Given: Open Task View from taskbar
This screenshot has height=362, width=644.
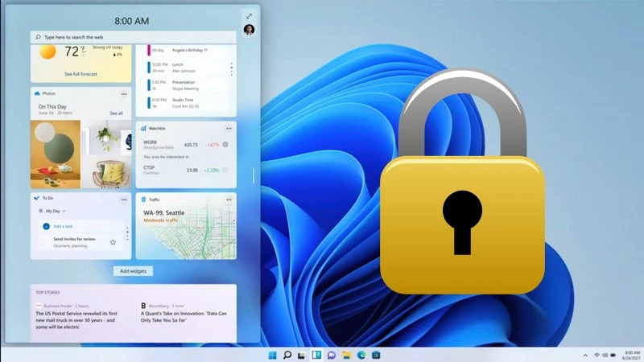Looking at the screenshot, I should tap(301, 355).
